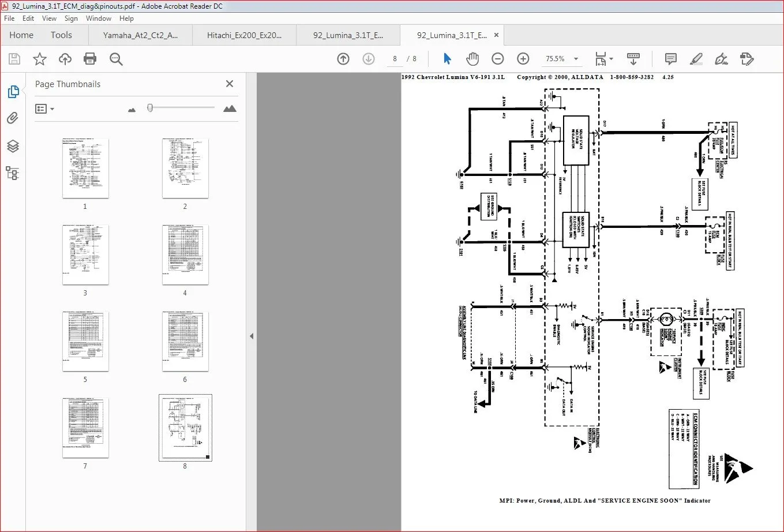Open the Model Tree panel icon
This screenshot has width=784, height=532.
(x=13, y=173)
